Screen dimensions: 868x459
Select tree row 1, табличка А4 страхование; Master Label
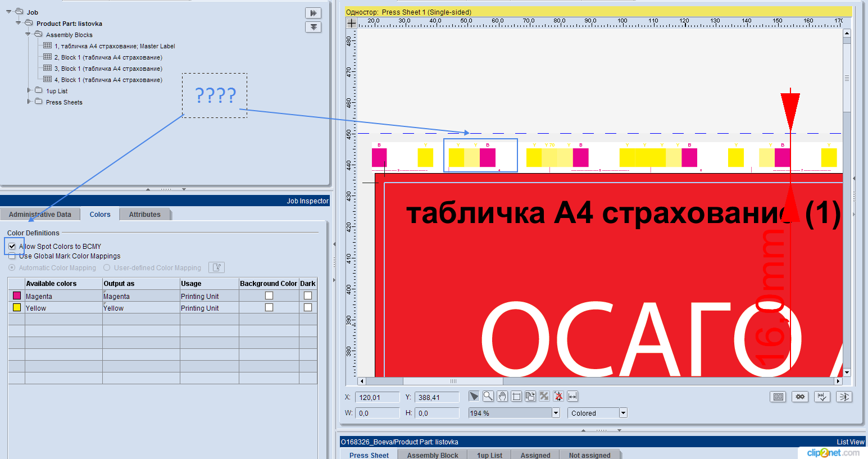tap(115, 46)
